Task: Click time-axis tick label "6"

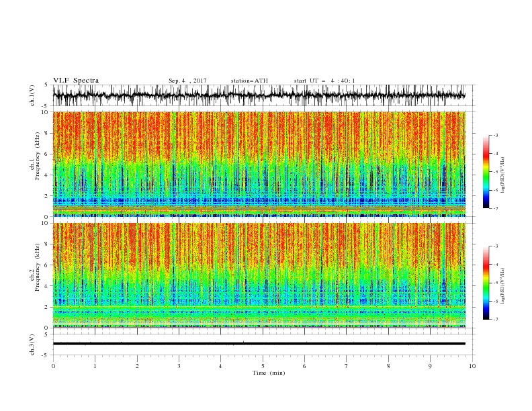Action: [304, 366]
